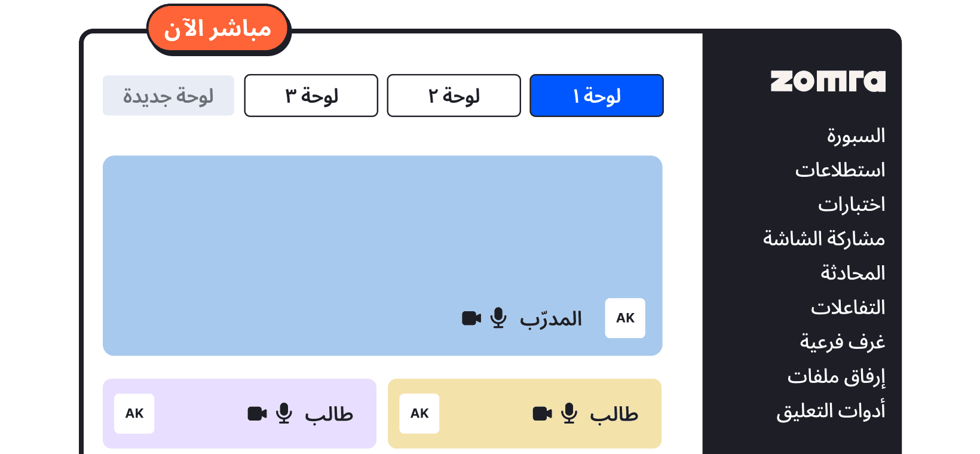
Task: Select the blue trainer video tile
Action: coord(382,256)
